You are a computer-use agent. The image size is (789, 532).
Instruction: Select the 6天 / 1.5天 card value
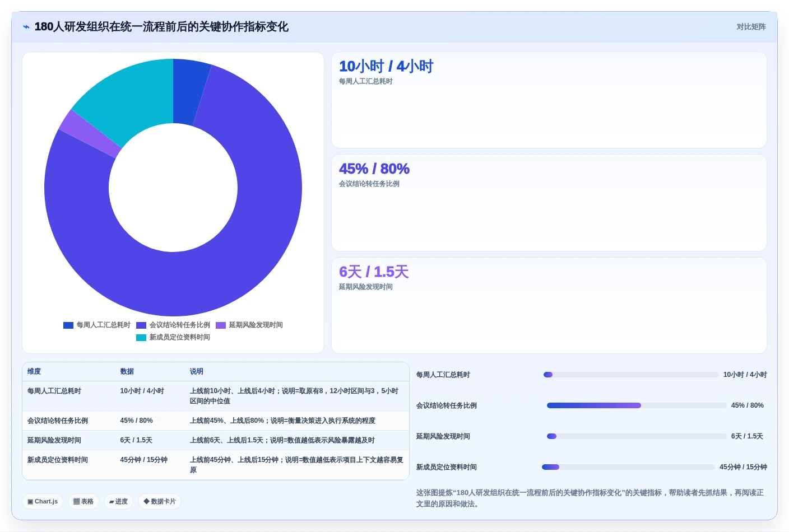[374, 272]
